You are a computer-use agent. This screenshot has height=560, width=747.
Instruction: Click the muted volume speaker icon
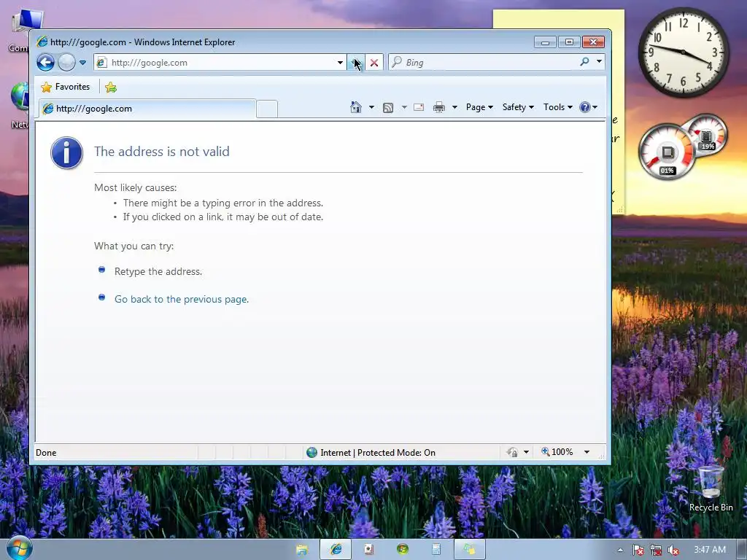[x=673, y=550]
